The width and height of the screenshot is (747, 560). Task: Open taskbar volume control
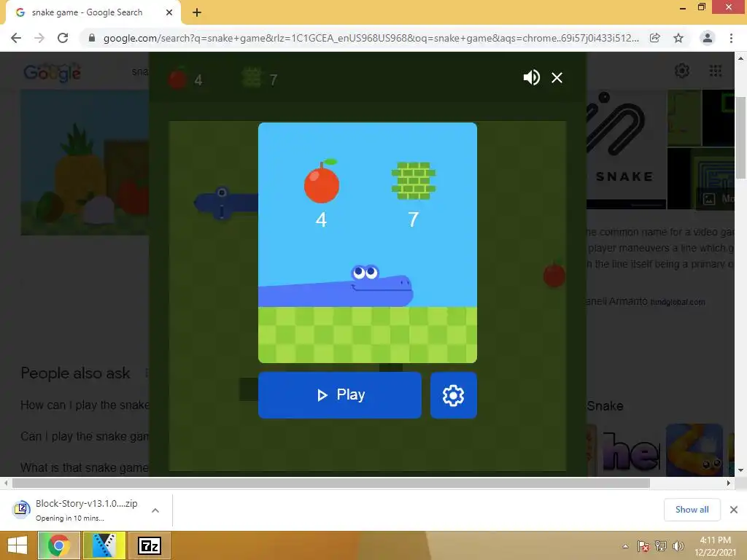(678, 546)
